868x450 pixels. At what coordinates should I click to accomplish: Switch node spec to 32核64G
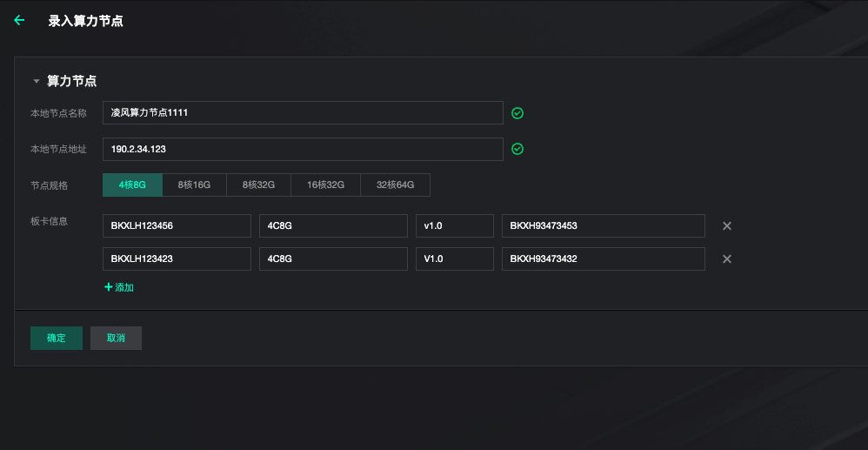[395, 185]
